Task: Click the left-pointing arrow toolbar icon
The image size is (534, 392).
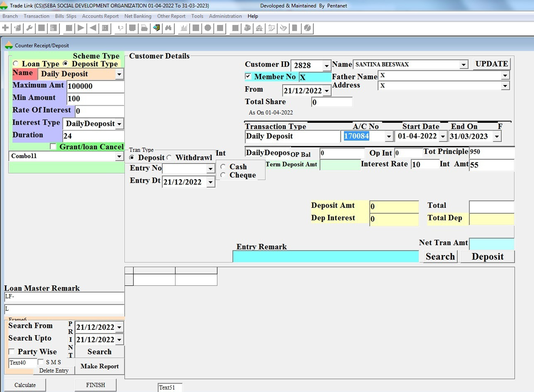Action: (93, 28)
